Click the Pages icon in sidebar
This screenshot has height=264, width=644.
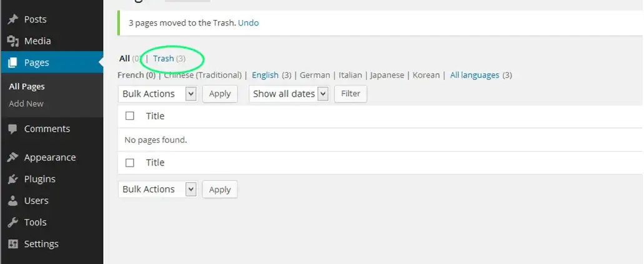(12, 62)
